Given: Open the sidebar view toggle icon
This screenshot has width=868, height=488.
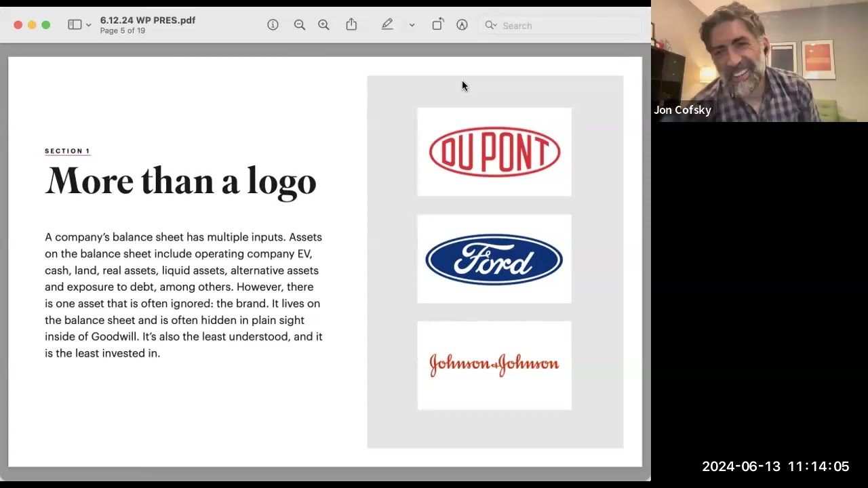Looking at the screenshot, I should pyautogui.click(x=75, y=25).
